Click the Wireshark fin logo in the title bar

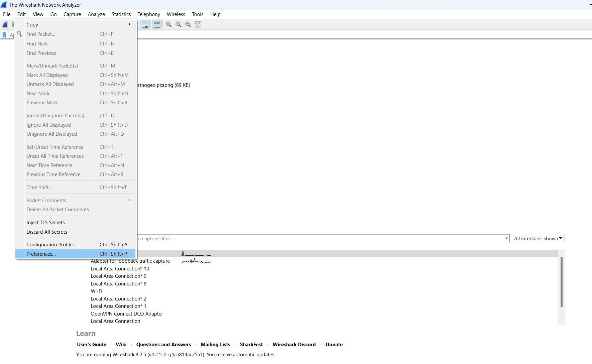click(x=4, y=5)
